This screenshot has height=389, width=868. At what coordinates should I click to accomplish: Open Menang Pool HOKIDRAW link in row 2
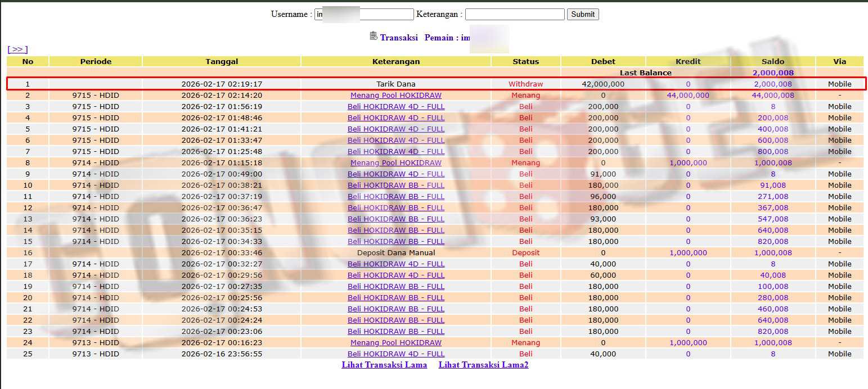(x=395, y=96)
